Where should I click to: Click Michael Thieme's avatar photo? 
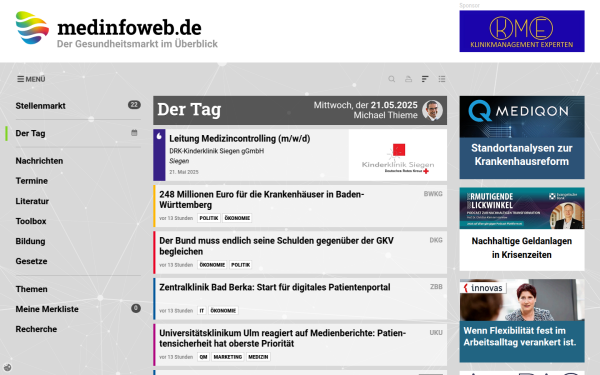click(432, 110)
